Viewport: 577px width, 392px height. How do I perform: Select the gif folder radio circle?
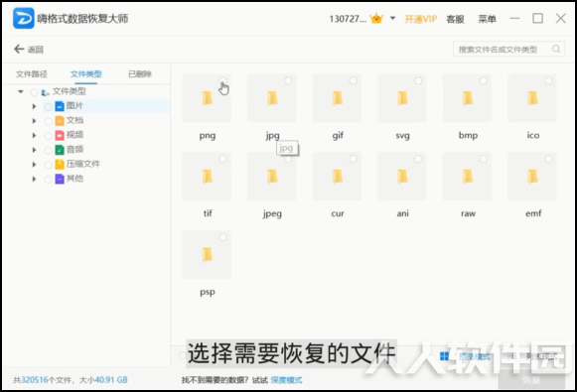[x=353, y=80]
